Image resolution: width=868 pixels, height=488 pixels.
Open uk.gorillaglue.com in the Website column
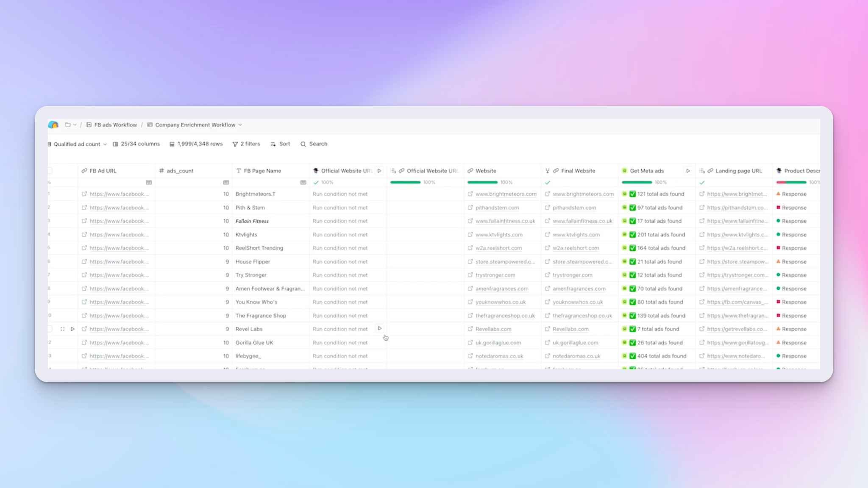click(498, 343)
